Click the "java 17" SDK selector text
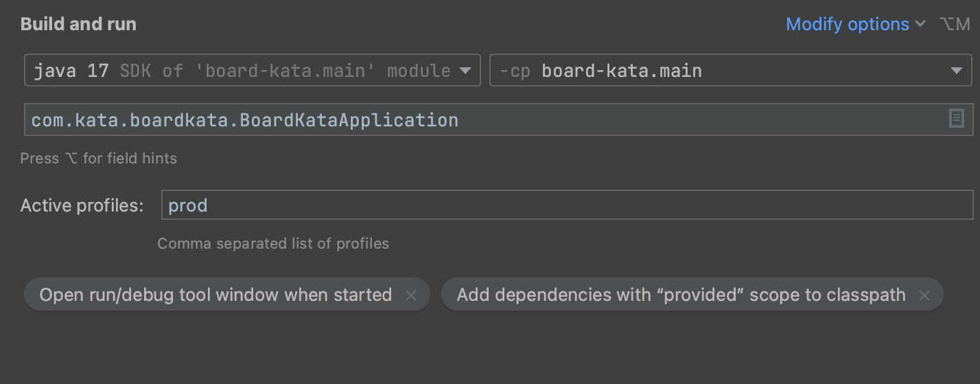 (x=71, y=71)
